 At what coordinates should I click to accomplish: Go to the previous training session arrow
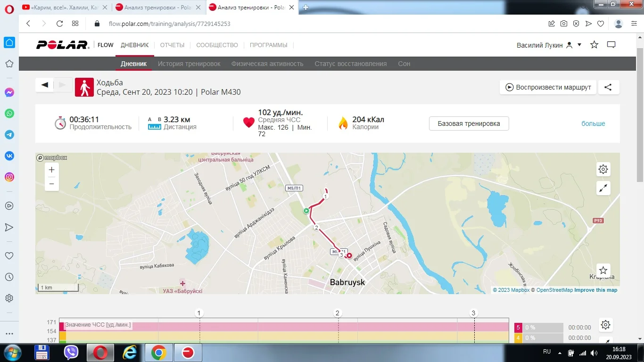point(45,85)
